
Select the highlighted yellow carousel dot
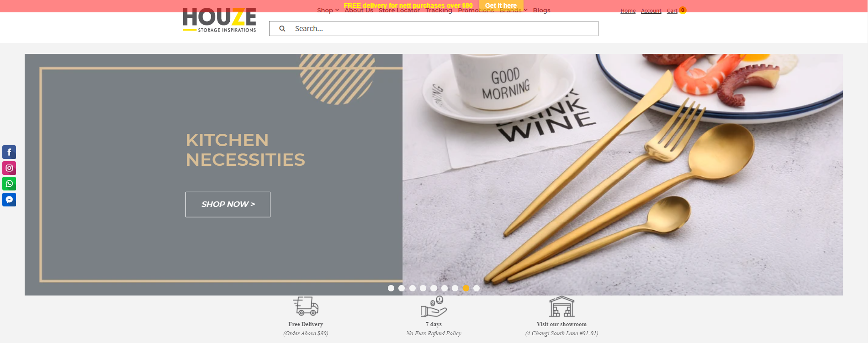coord(466,288)
